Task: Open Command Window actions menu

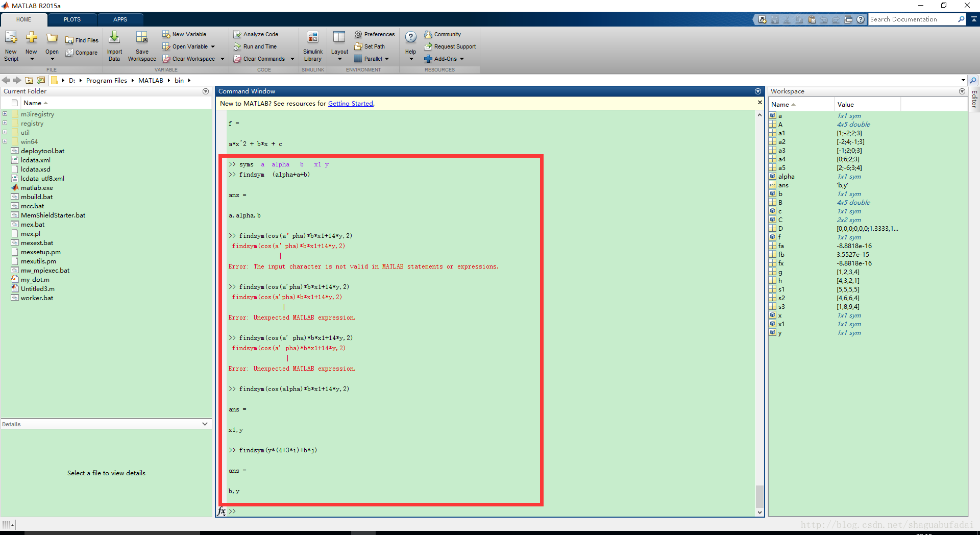Action: 758,91
